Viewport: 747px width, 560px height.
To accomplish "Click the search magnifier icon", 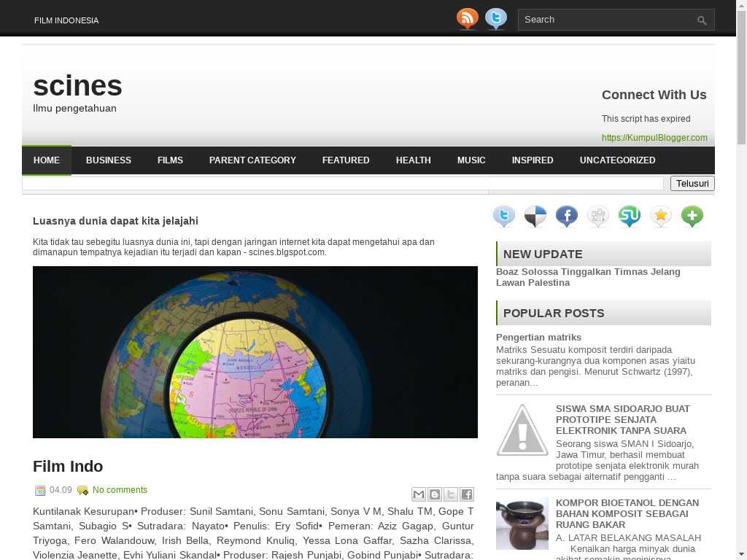I will click(x=701, y=20).
